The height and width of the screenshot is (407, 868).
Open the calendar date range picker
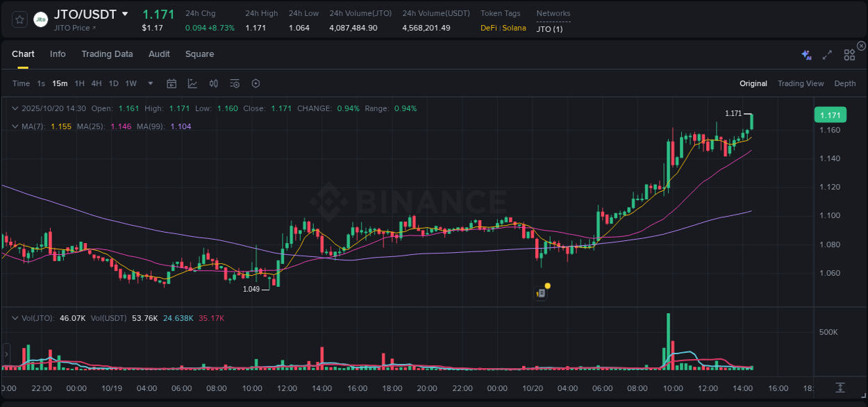pos(172,83)
